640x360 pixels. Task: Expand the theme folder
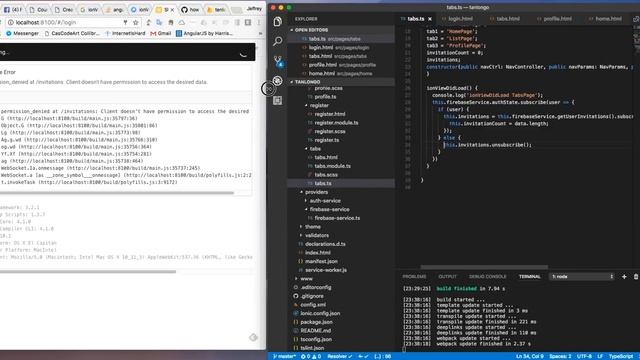coord(312,227)
